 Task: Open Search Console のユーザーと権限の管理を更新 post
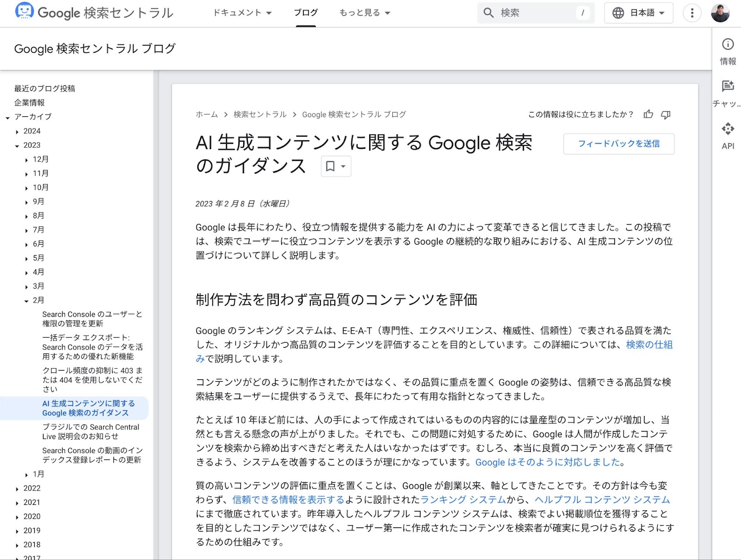[92, 319]
